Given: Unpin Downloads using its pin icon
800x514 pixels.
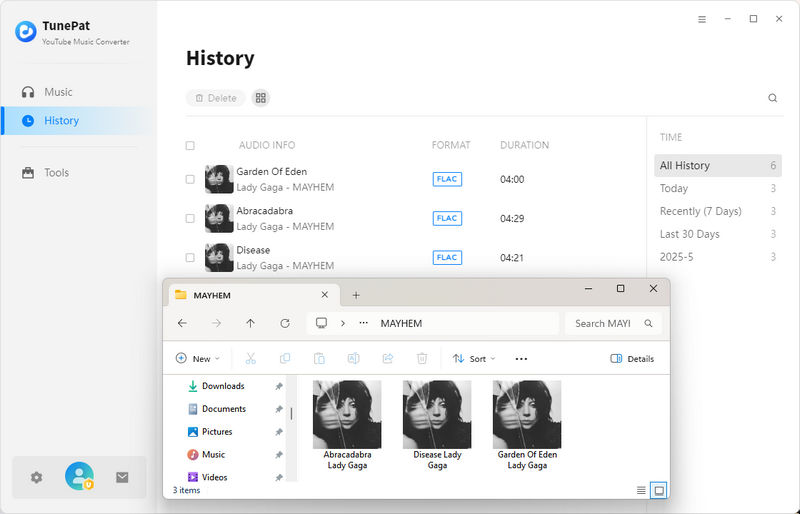Looking at the screenshot, I should pos(279,386).
